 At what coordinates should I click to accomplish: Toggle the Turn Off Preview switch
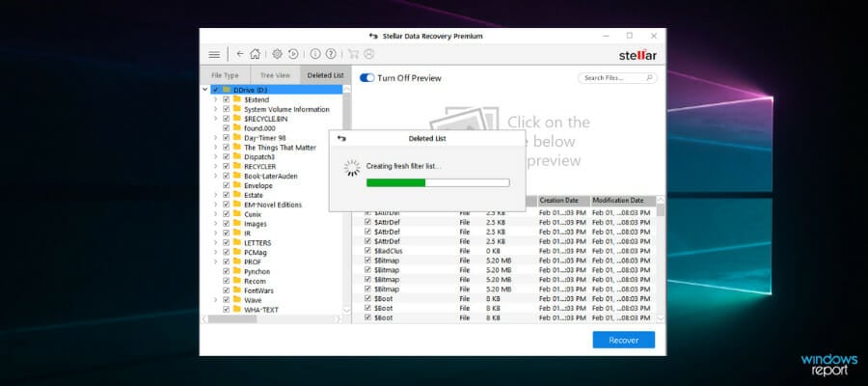click(x=367, y=78)
